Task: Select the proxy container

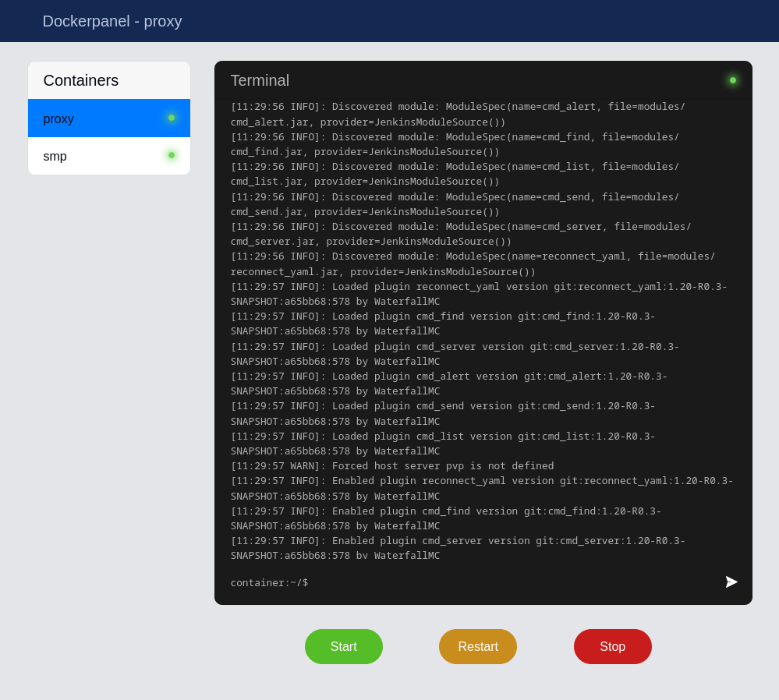Action: [x=109, y=118]
